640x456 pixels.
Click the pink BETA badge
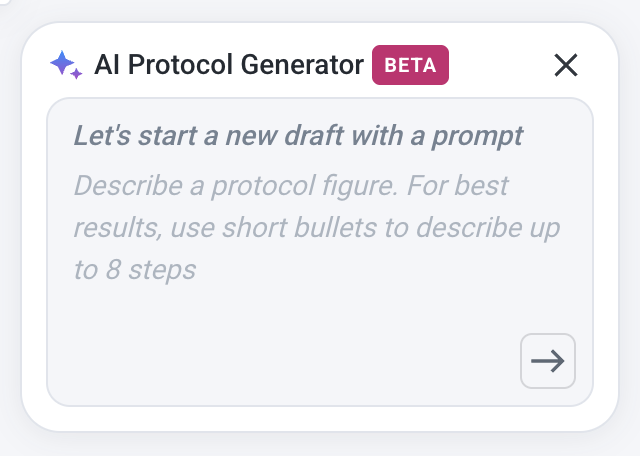(x=410, y=65)
